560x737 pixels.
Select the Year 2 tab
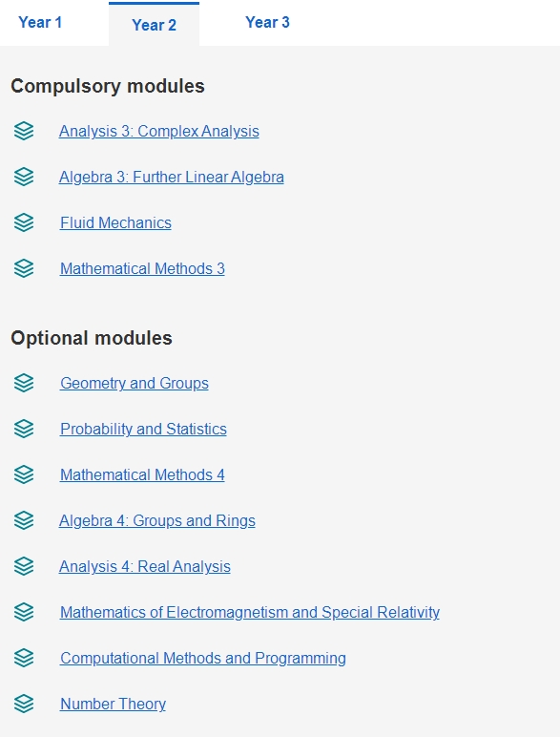point(155,25)
